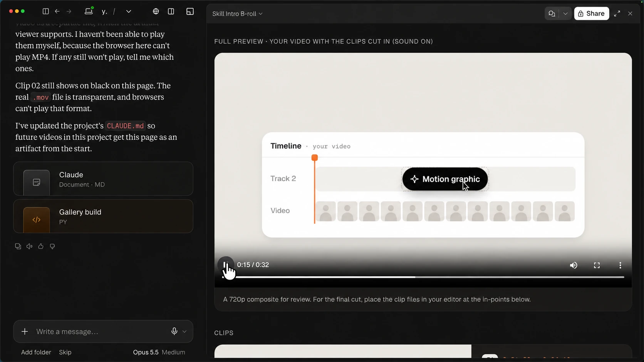
Task: Close the artifact panel
Action: (630, 13)
